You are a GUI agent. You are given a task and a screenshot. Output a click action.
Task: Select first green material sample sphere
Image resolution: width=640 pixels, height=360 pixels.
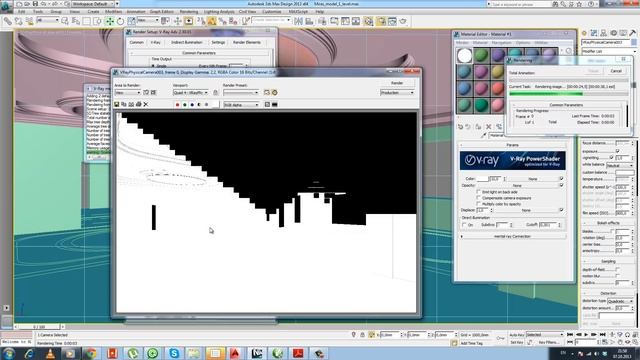[x=481, y=56]
